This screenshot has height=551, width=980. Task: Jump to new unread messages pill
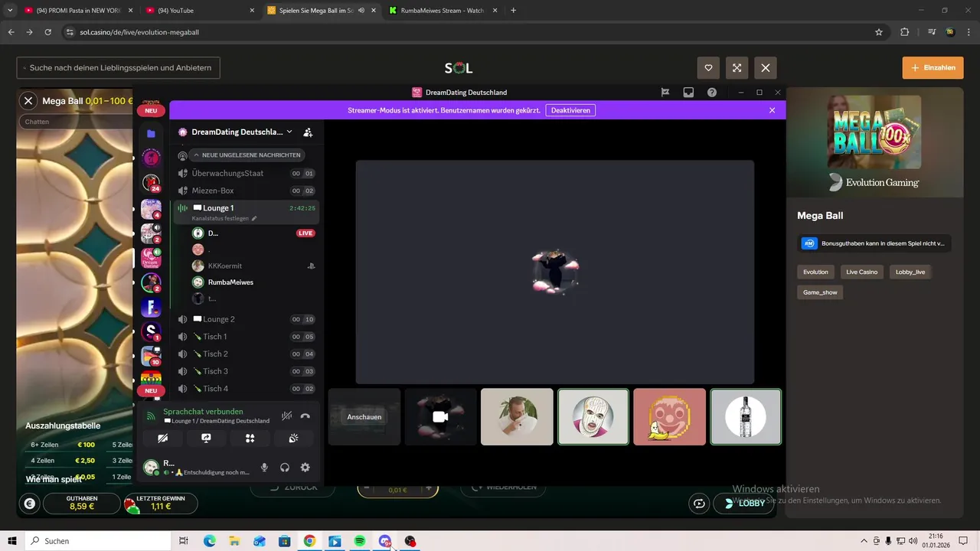[x=246, y=155]
